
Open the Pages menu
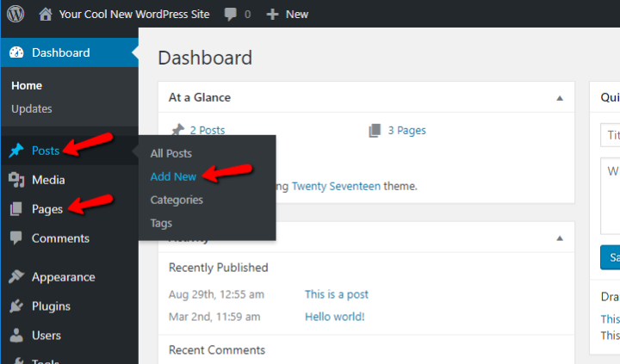47,209
